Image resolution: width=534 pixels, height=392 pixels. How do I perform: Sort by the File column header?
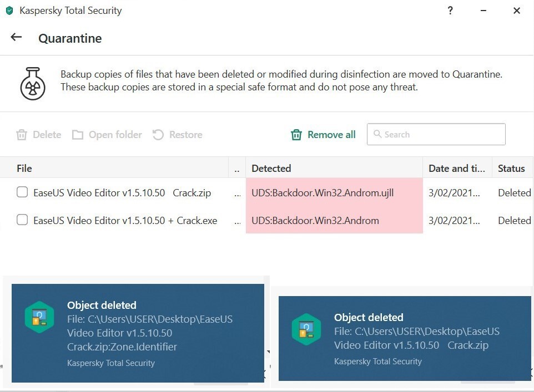pos(24,169)
